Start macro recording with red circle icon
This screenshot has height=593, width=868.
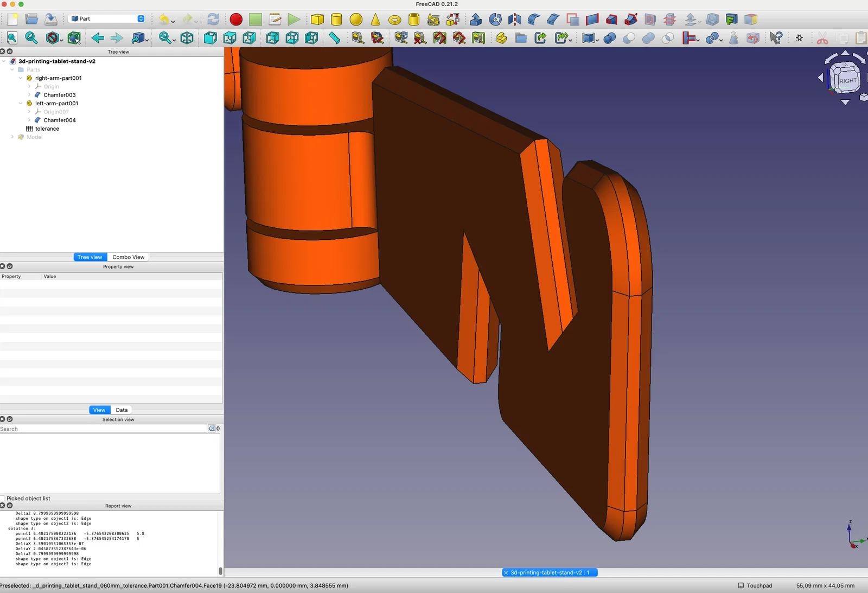(236, 20)
